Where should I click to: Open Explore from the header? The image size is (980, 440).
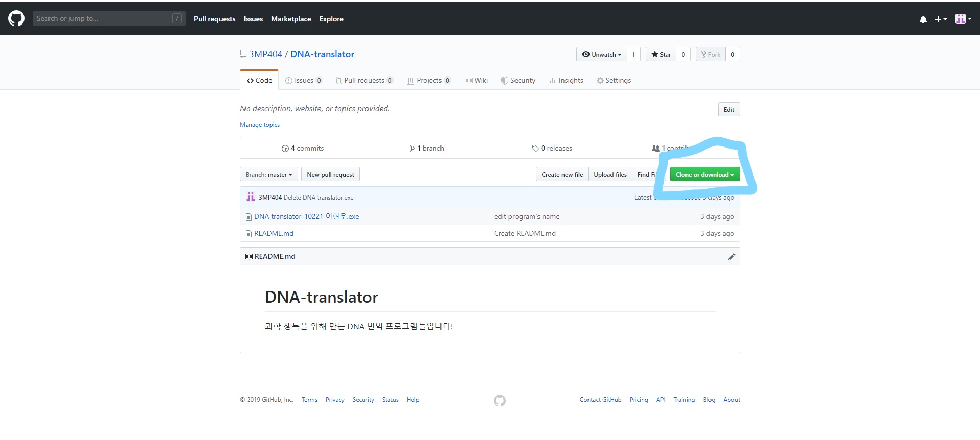point(331,19)
